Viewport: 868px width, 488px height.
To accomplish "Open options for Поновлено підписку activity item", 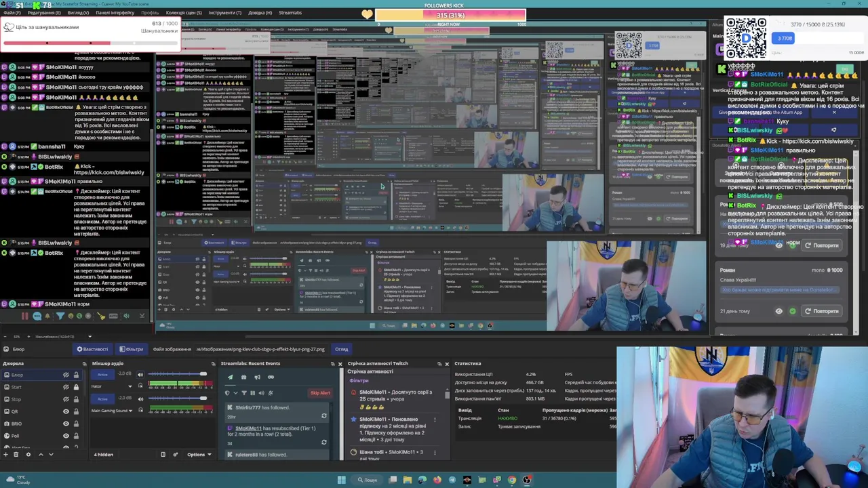I will [x=435, y=420].
